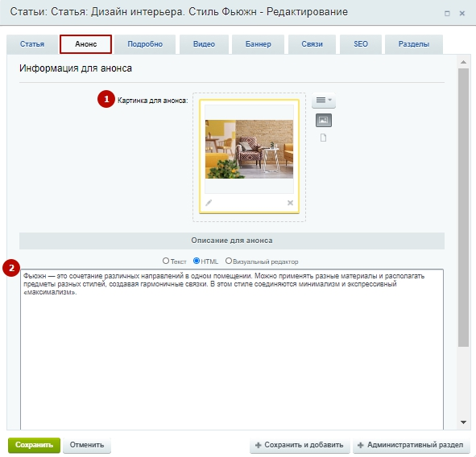Image resolution: width=476 pixels, height=457 pixels.
Task: Switch to the Подробно tab
Action: (x=145, y=44)
